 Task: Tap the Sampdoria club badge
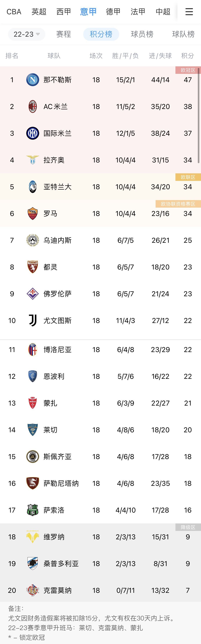click(33, 564)
